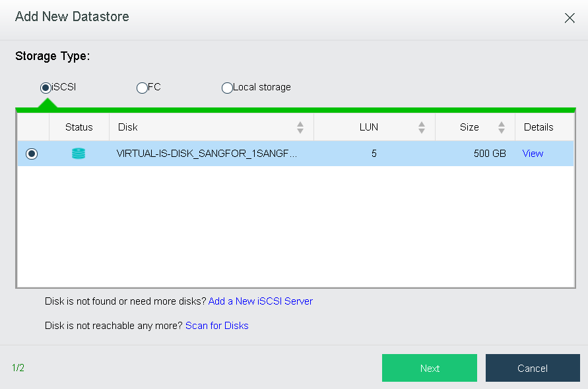
Task: Click the LUN column header text
Action: coord(369,127)
